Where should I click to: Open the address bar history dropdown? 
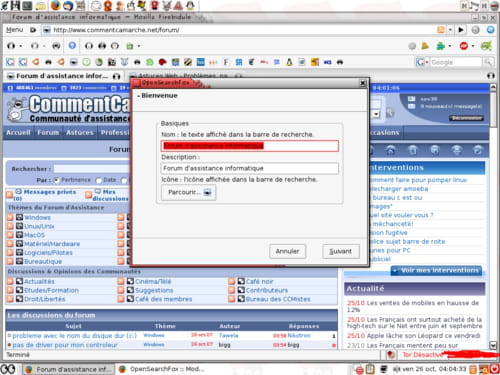coord(450,30)
